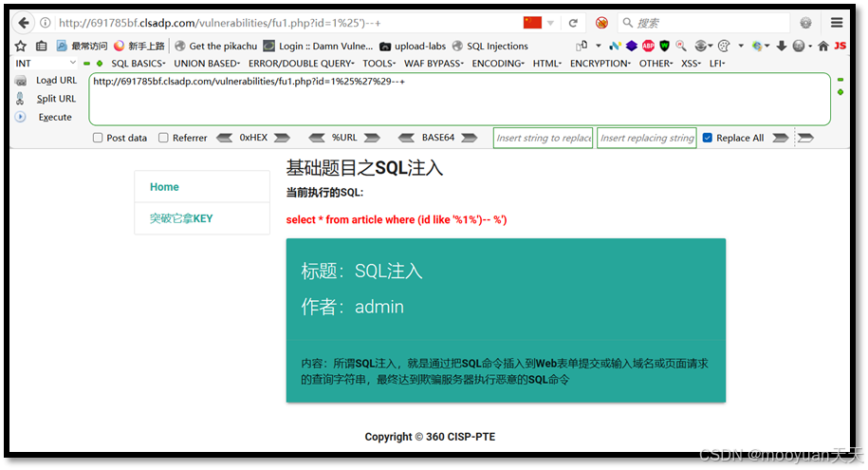Expand the WAF BYPASS menu
The width and height of the screenshot is (868, 470).
[x=434, y=64]
